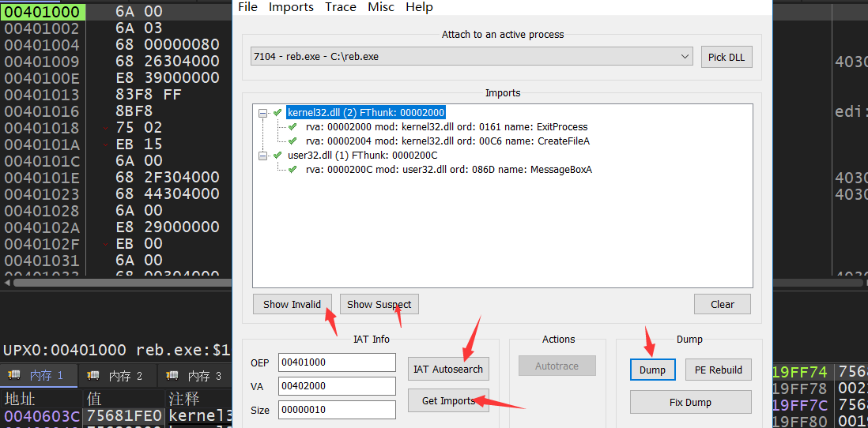The width and height of the screenshot is (868, 428).
Task: Select disassembly address 00401023 in debugger
Action: pos(42,194)
